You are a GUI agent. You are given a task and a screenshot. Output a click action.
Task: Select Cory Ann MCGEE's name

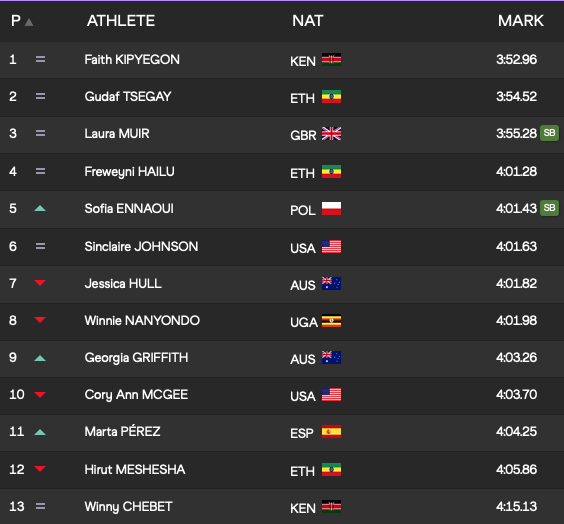tap(136, 395)
